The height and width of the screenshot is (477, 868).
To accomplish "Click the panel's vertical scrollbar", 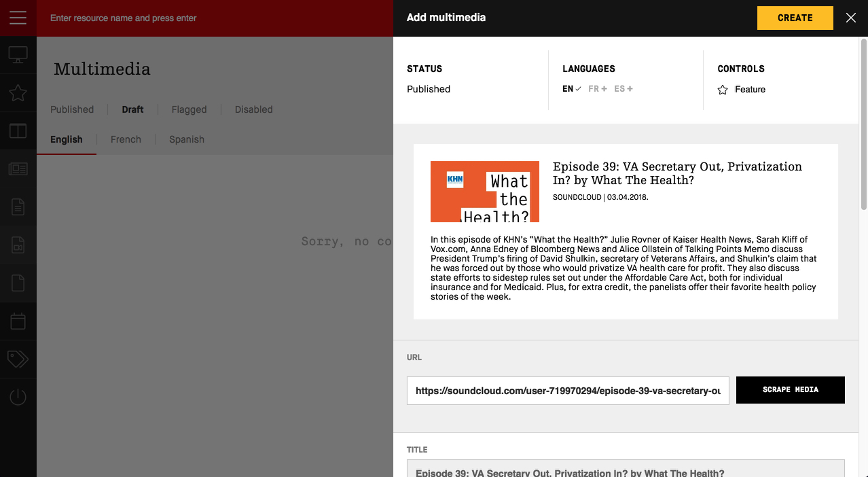I will pyautogui.click(x=864, y=124).
